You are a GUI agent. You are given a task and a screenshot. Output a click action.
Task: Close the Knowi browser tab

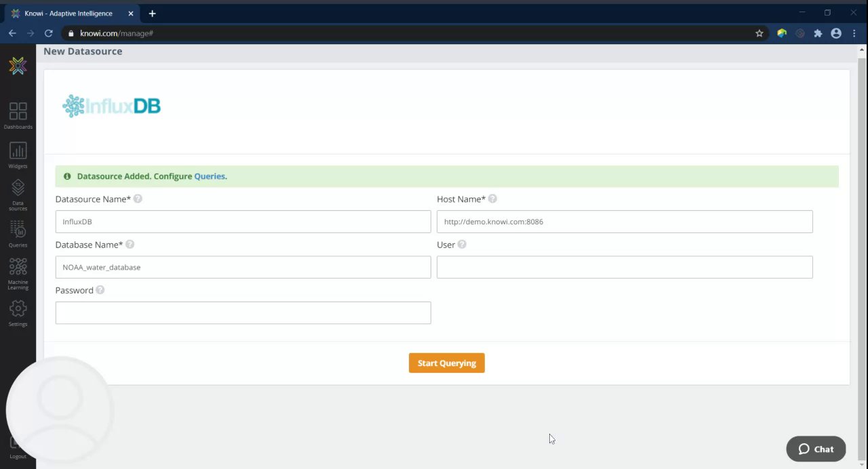[131, 14]
